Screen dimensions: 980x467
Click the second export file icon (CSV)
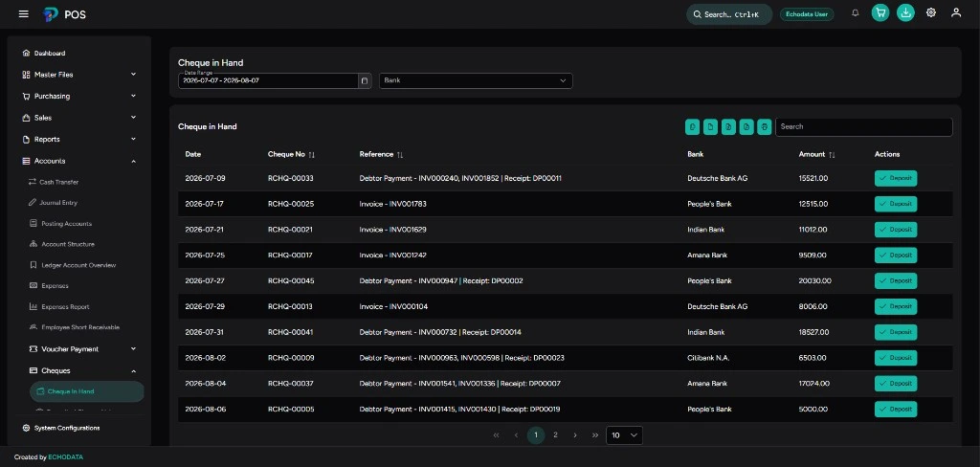tap(710, 127)
